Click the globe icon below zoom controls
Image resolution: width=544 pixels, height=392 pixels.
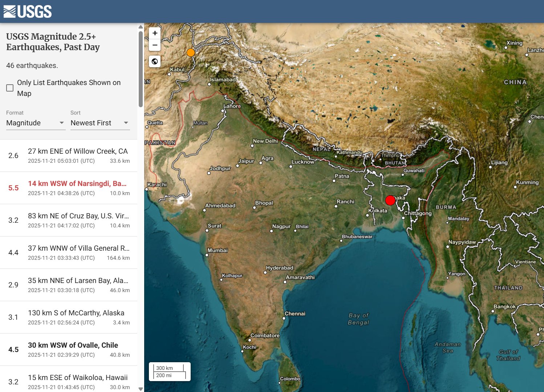tap(154, 61)
